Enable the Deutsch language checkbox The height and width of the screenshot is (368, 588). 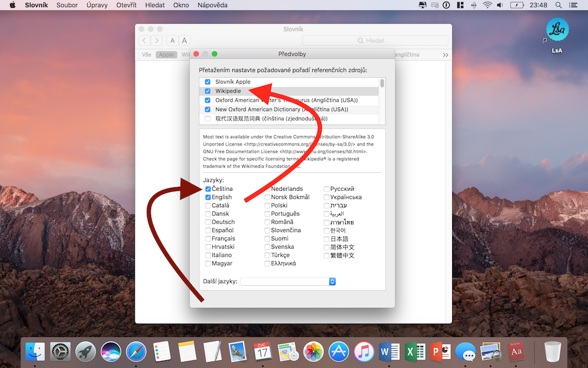(x=208, y=222)
